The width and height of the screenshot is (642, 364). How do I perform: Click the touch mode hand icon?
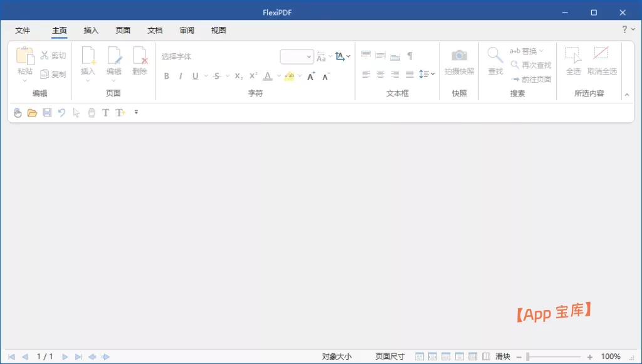tap(18, 113)
